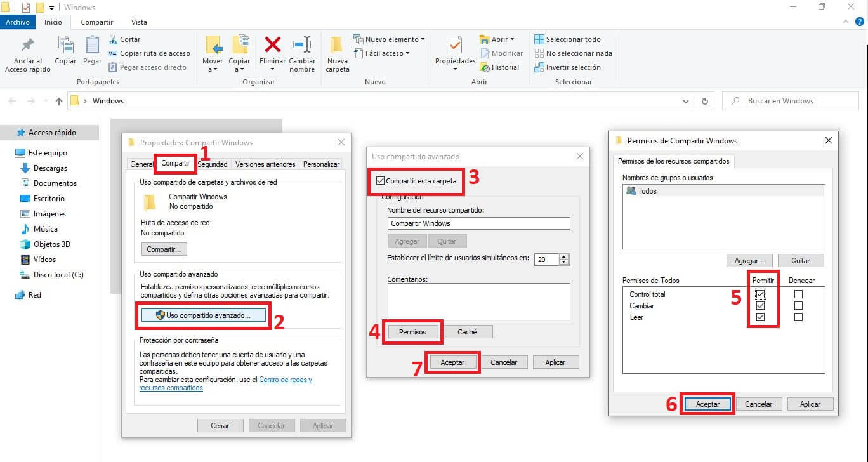Screen dimensions: 868x462
Task: Click Copiar ruta de acceso
Action: (149, 53)
